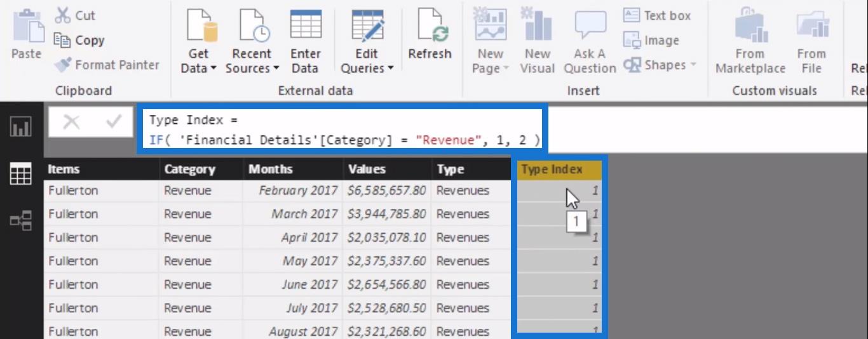Click the $3,944,785.80 value cell

click(387, 214)
